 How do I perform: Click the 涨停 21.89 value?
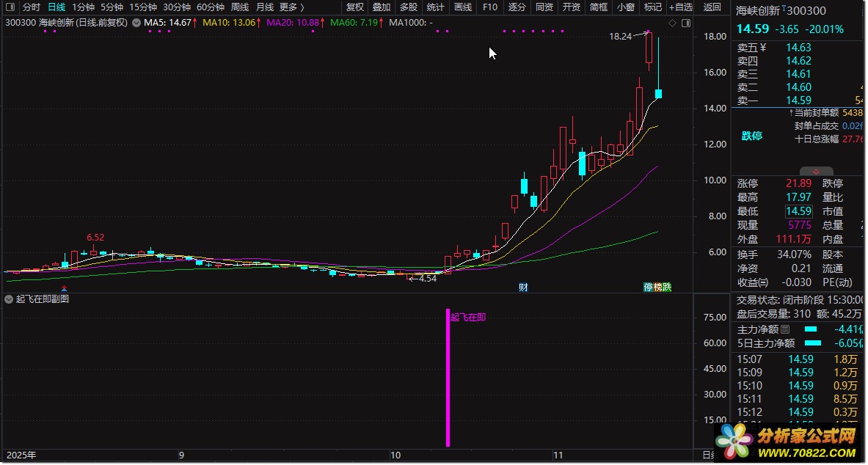(x=798, y=184)
